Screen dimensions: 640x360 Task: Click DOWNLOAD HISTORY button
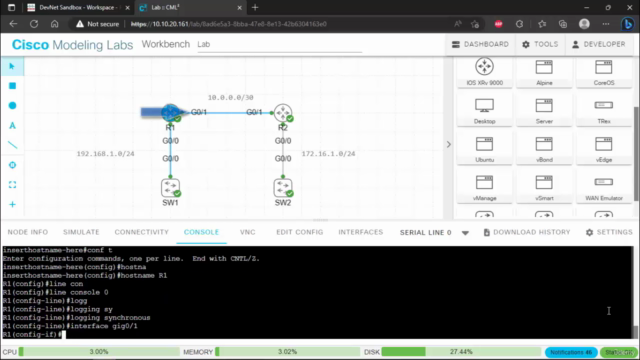527,232
